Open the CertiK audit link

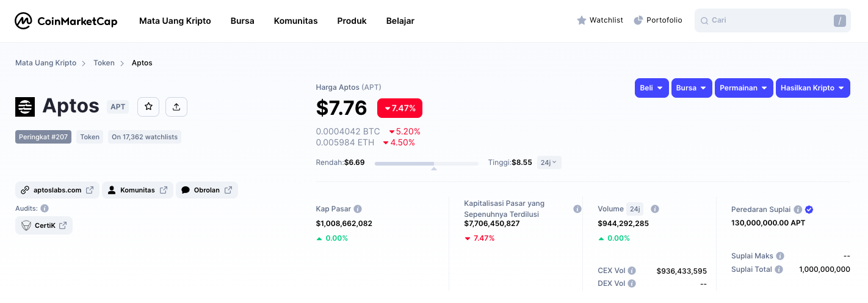[44, 225]
